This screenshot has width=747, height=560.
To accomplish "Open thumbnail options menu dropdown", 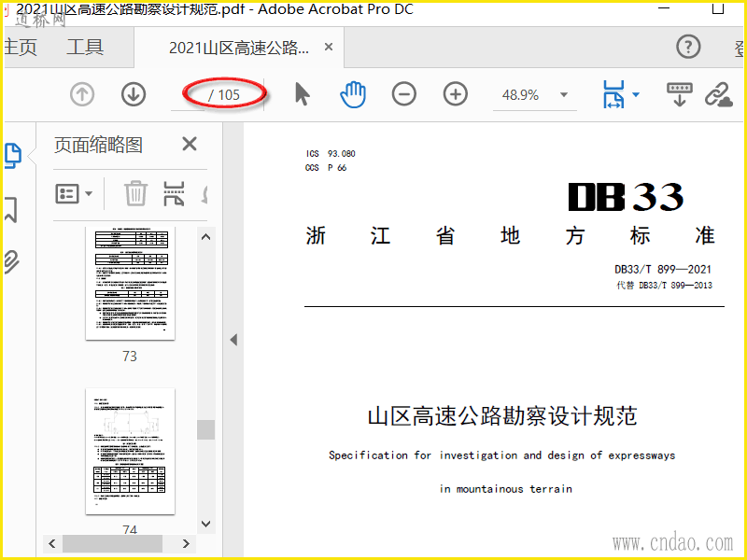I will click(x=74, y=193).
